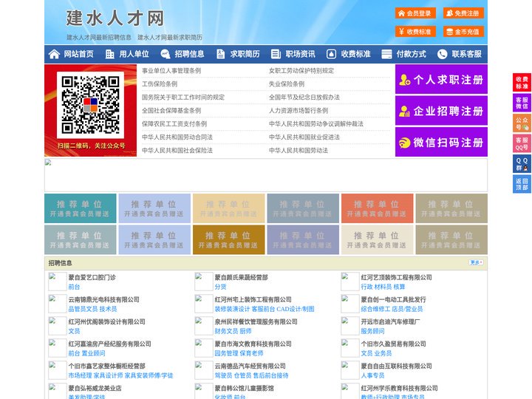Click the 返回顶部 side widget

point(522,184)
